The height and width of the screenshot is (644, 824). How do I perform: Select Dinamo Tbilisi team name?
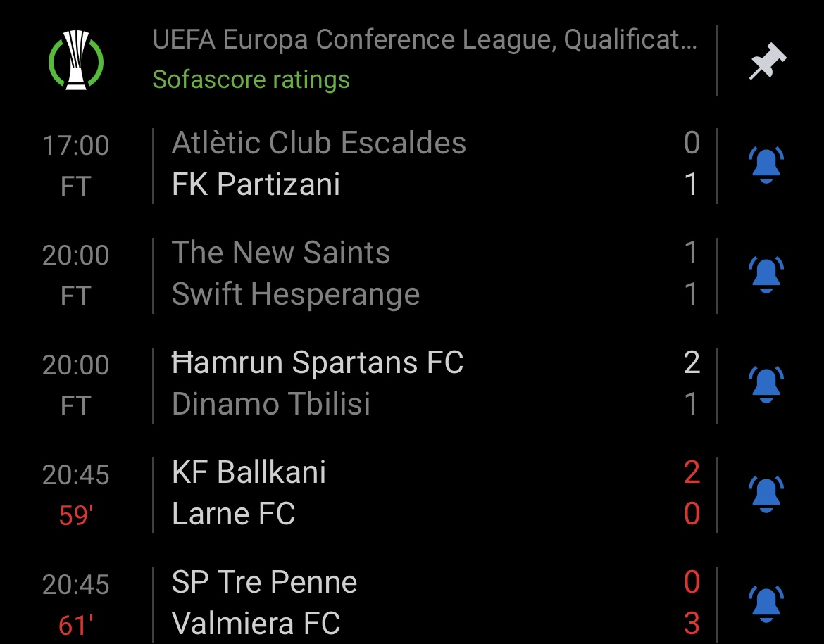[x=271, y=404]
